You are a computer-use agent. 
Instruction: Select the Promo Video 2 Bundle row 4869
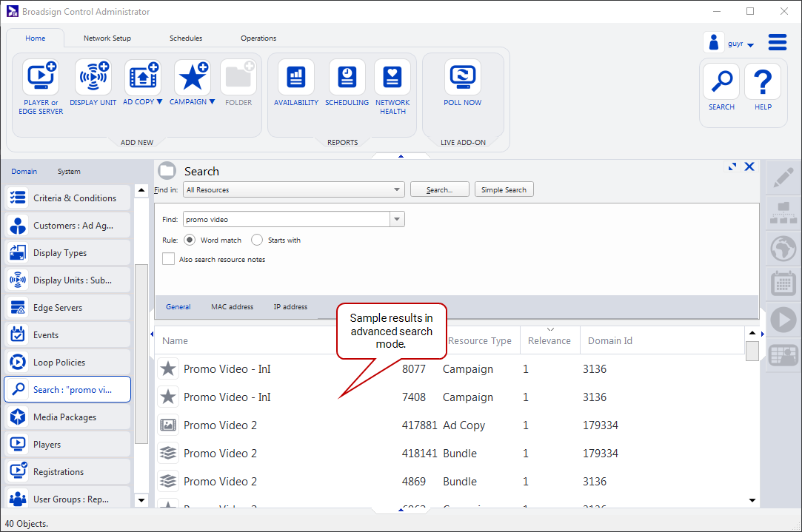tap(450, 482)
